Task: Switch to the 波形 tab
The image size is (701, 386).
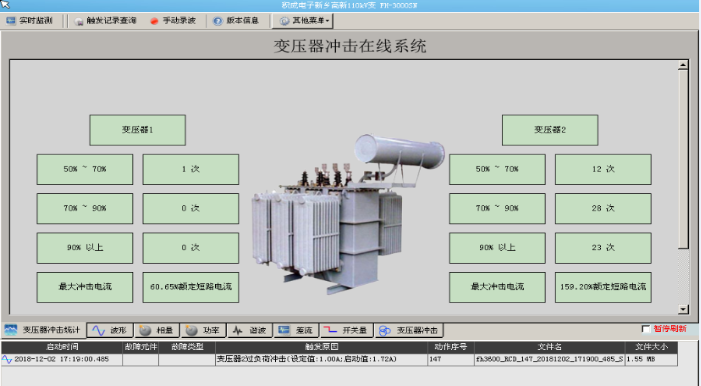Action: pos(110,331)
